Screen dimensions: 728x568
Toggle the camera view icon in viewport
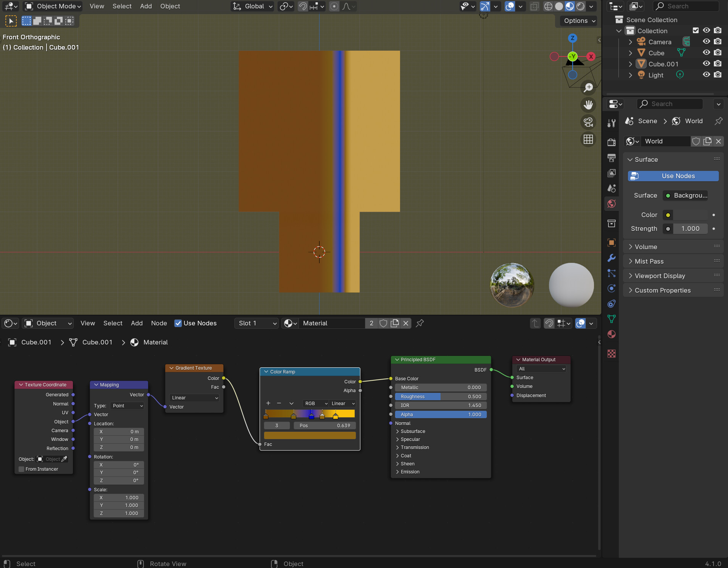click(588, 122)
